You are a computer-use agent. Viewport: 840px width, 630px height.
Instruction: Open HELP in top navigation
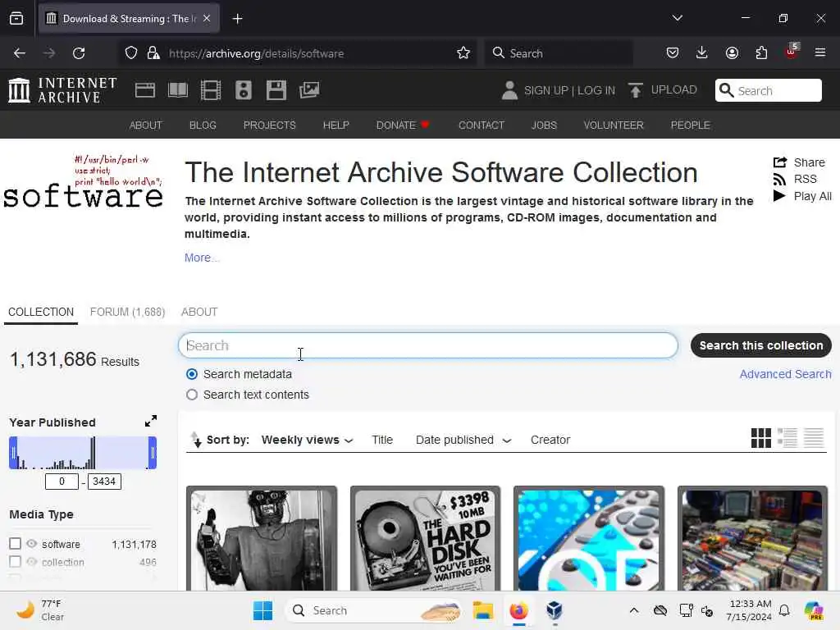pos(336,125)
